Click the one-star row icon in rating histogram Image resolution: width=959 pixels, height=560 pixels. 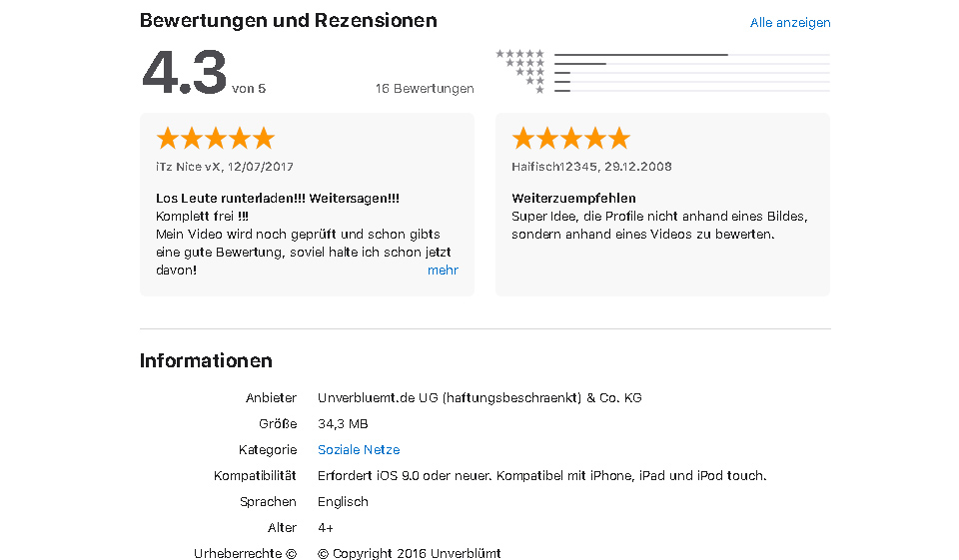[539, 90]
